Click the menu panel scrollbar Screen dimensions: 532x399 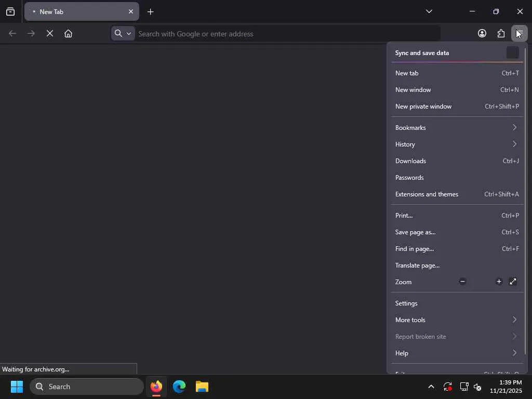pyautogui.click(x=526, y=202)
